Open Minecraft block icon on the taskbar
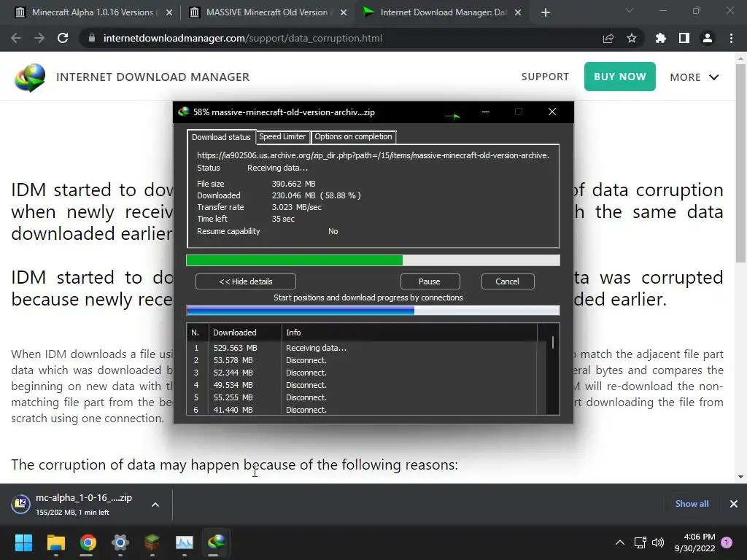 (x=152, y=542)
